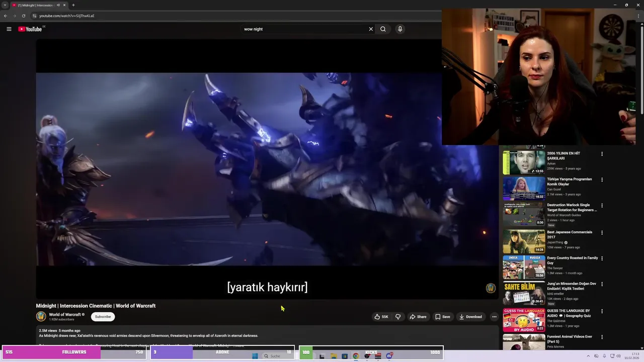Open the 'Sahte Bilim' Jung video thumbnail
The image size is (644, 362).
coord(524,293)
